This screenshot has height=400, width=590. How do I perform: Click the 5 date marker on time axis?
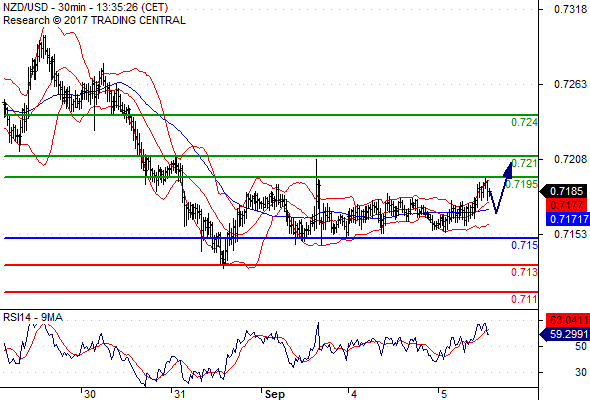pos(444,394)
